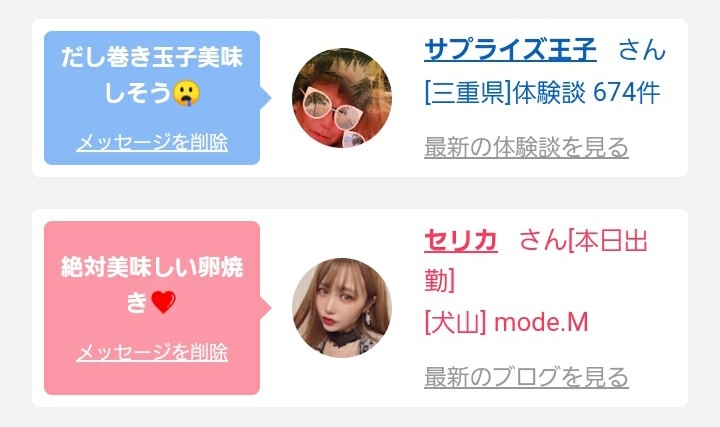Click the 絶対美味しい卵焼き message text
Viewport: 720px width, 427px height.
[152, 285]
